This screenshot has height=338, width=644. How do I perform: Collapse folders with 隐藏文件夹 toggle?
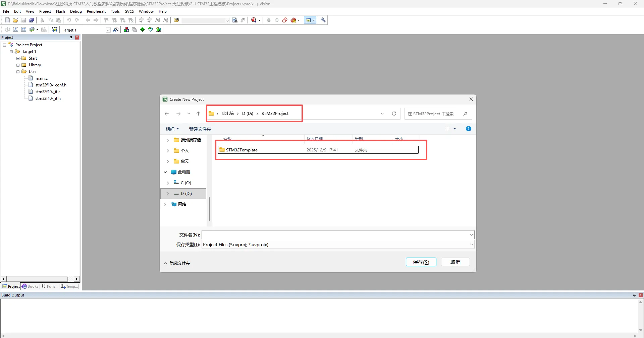coord(177,263)
